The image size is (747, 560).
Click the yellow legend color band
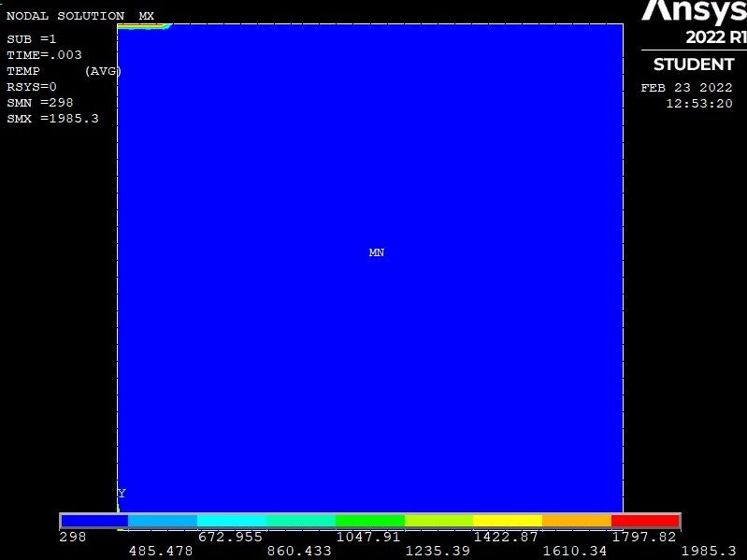508,521
